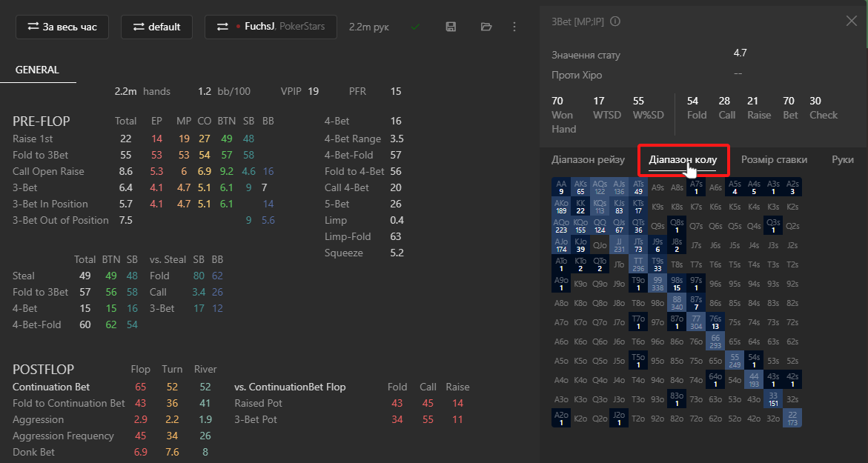Switch to the "Діапазон рейзу" tab
Viewport: 868px width, 463px height.
click(x=588, y=160)
